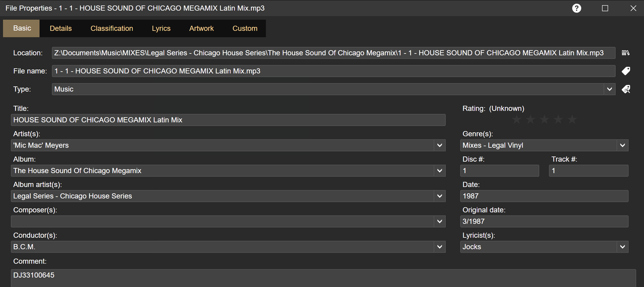Expand the Album dropdown arrow
The width and height of the screenshot is (644, 287).
pyautogui.click(x=440, y=171)
